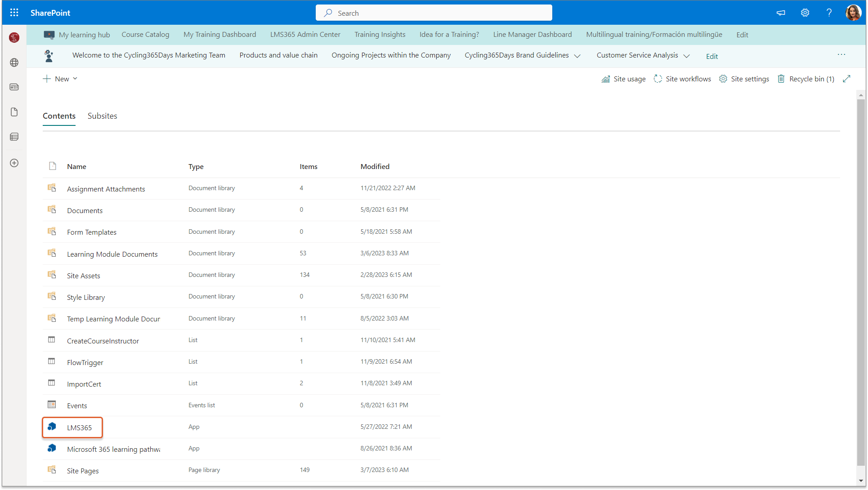Click the settings gear icon

pos(805,13)
